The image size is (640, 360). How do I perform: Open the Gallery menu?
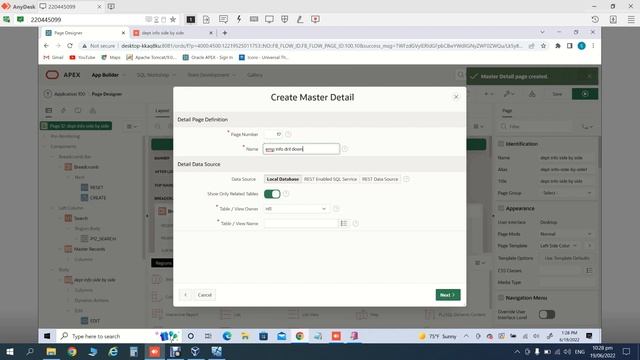point(255,75)
